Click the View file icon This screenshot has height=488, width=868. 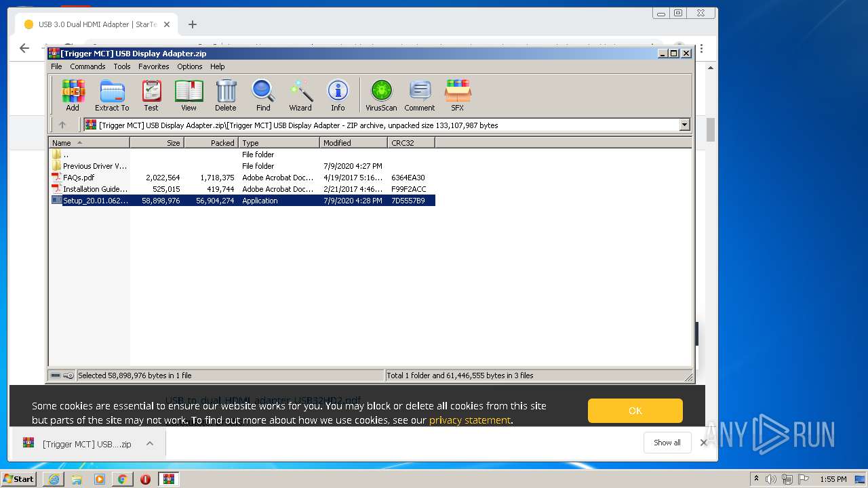(189, 95)
